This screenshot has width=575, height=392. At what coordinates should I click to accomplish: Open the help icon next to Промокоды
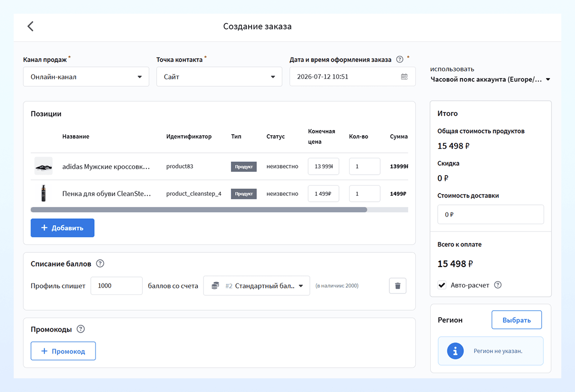(81, 329)
